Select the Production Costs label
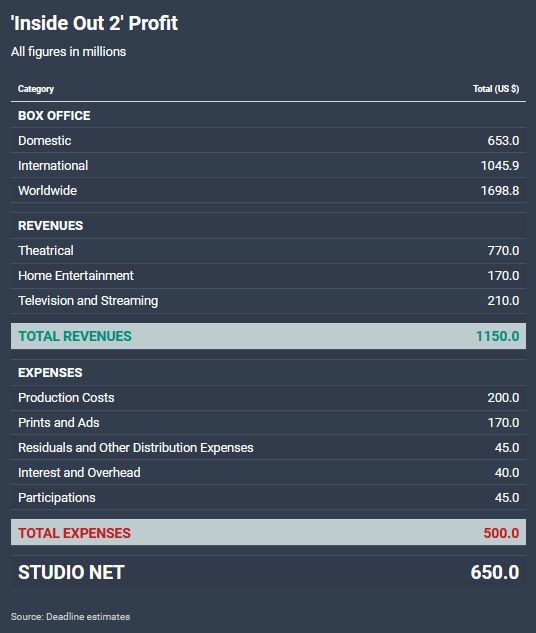 [x=66, y=398]
